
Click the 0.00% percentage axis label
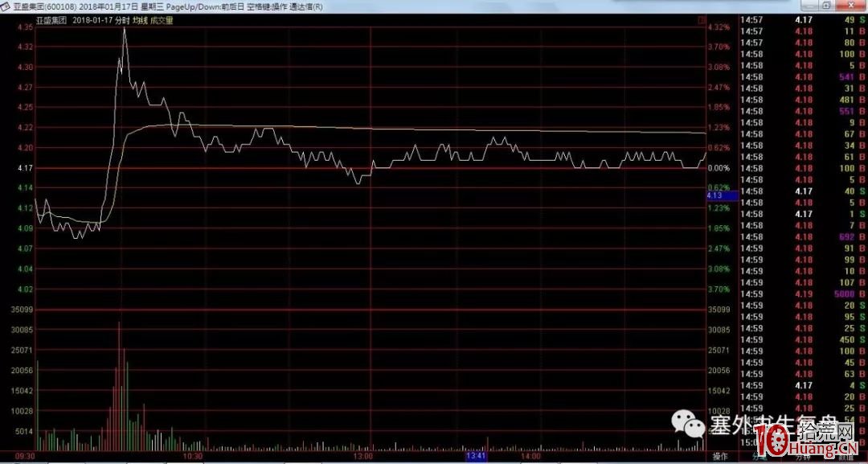coord(719,168)
